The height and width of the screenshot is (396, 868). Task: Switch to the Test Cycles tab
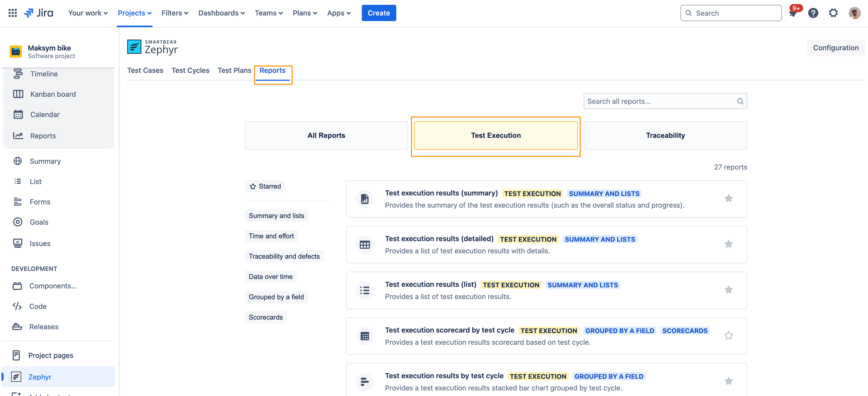[190, 71]
